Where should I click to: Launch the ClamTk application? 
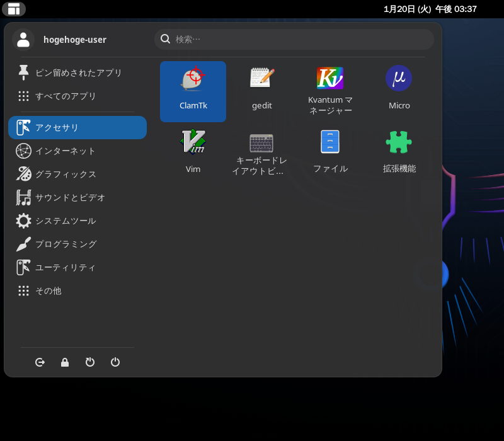193,91
